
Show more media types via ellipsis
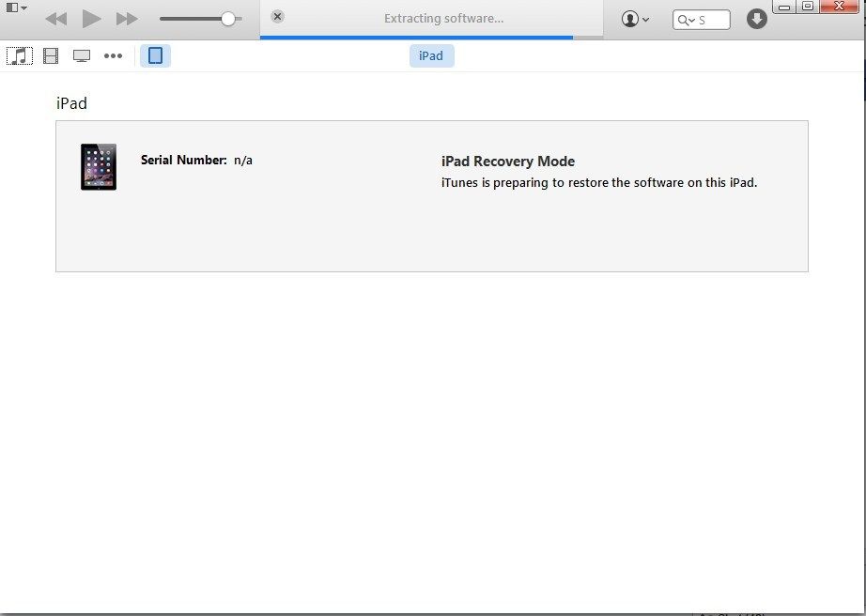[x=113, y=56]
